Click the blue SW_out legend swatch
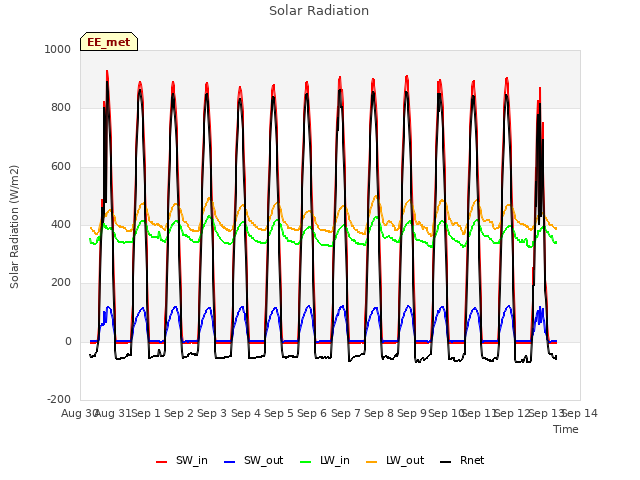Viewport: 640px width, 480px height. tap(230, 462)
